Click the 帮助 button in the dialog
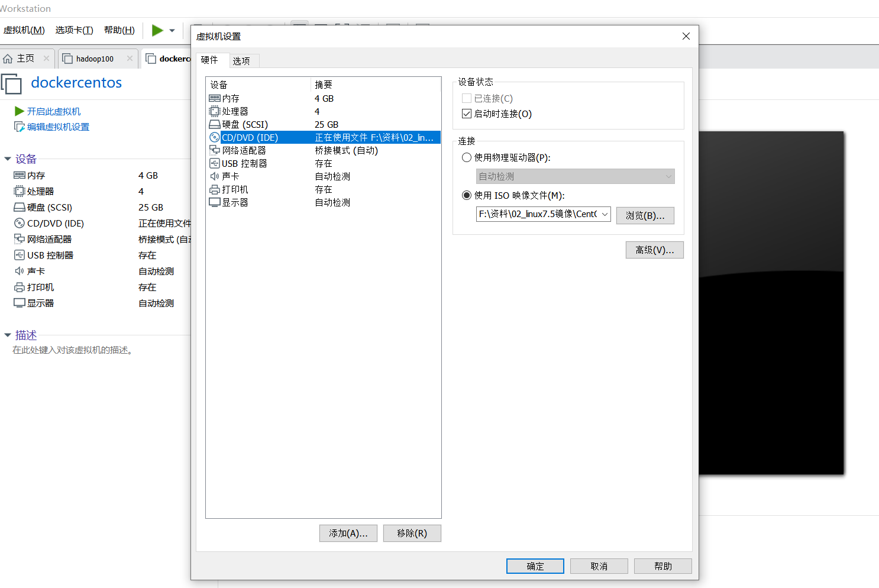Viewport: 879px width, 588px height. click(x=663, y=566)
